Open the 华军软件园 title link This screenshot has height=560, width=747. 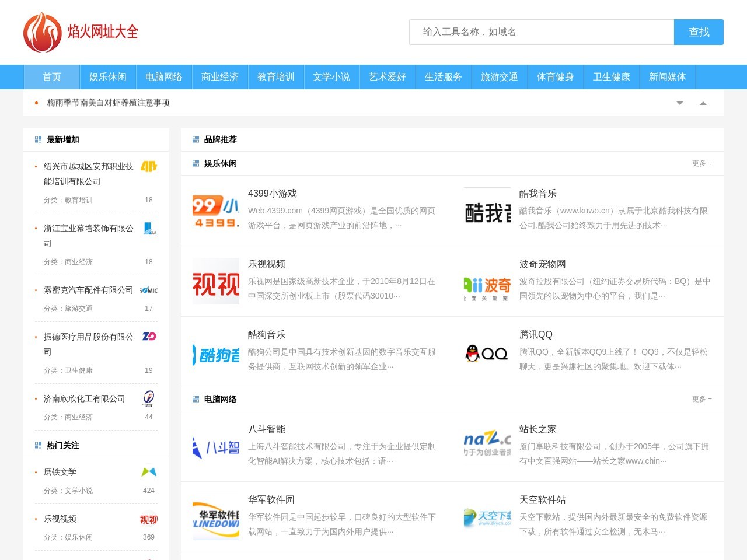tap(271, 500)
